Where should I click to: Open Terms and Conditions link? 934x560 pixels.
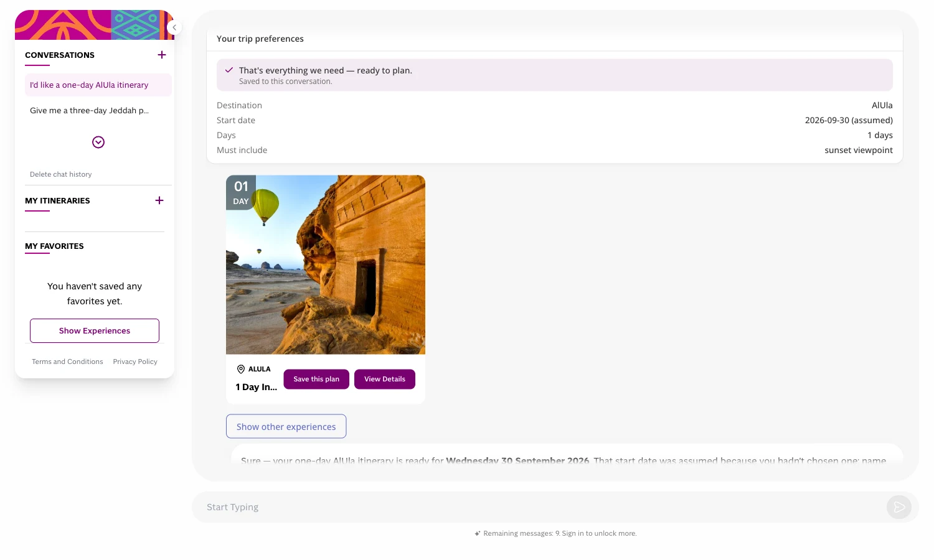coord(67,362)
